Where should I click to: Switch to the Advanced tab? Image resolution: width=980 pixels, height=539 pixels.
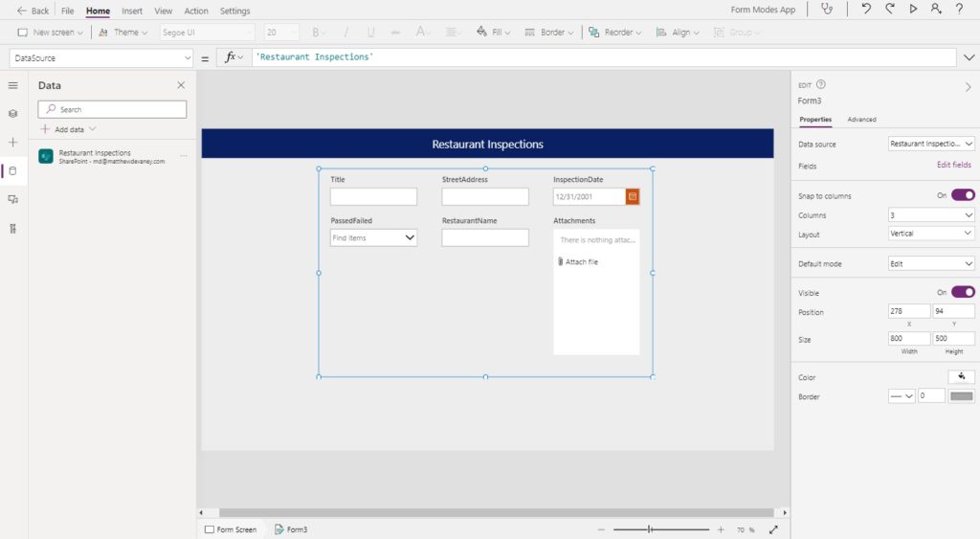861,120
